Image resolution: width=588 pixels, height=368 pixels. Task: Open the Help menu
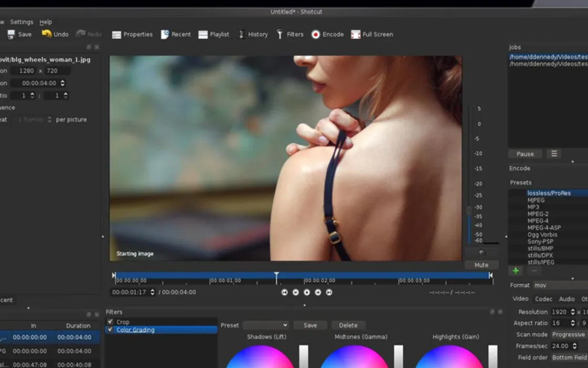point(45,22)
